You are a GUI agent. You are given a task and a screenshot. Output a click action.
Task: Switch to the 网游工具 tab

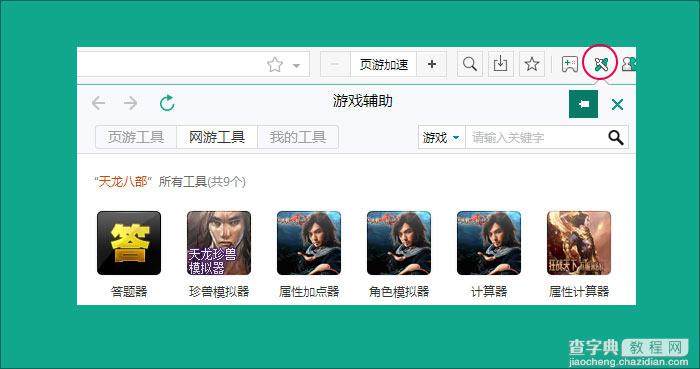click(217, 137)
